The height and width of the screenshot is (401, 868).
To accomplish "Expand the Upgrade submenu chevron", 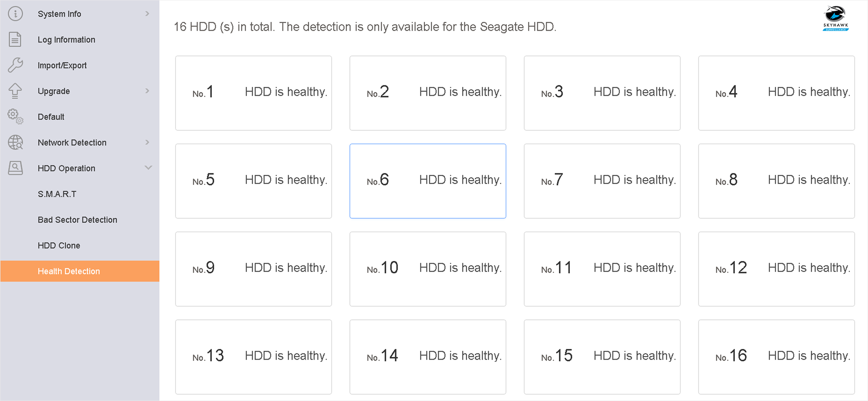I will pos(147,91).
